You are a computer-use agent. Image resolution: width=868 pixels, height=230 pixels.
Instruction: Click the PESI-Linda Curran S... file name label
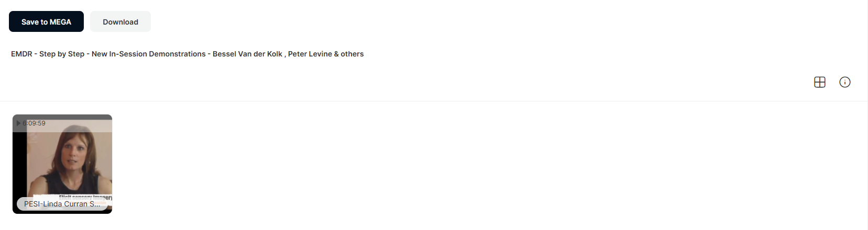(x=62, y=204)
